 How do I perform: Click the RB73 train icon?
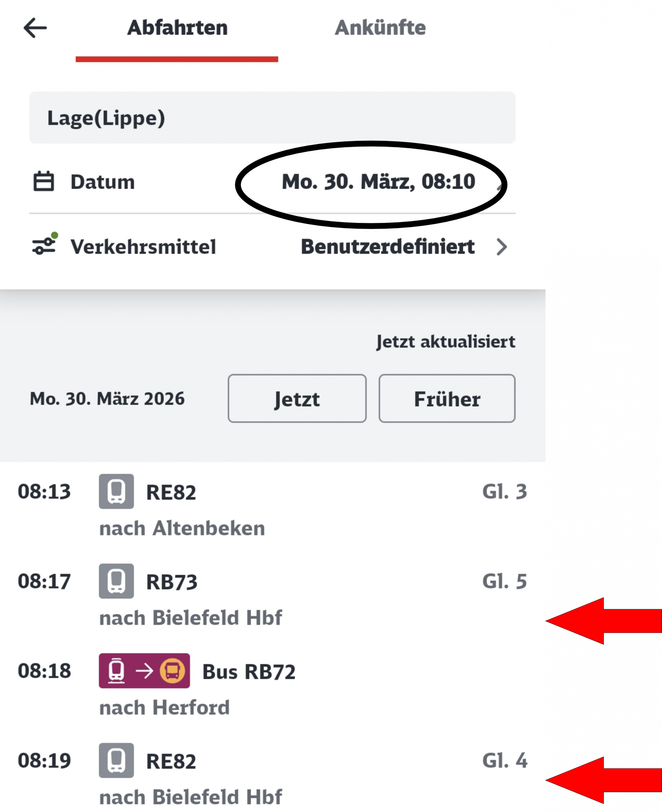[x=116, y=581]
